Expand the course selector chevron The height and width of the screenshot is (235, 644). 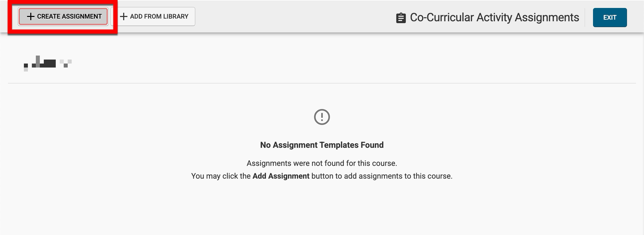[x=66, y=64]
